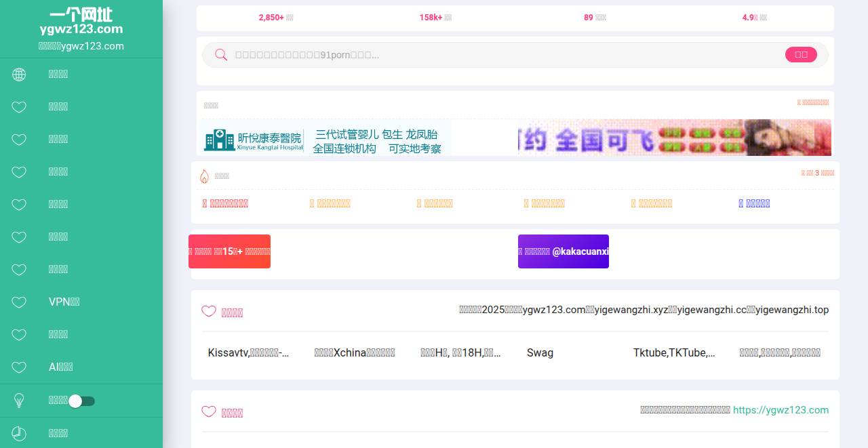The width and height of the screenshot is (868, 448).
Task: Click the pie chart icon at the sidebar bottom
Action: [x=19, y=434]
